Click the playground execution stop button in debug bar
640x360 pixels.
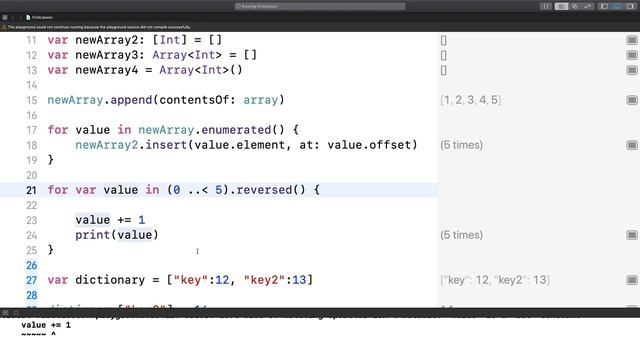coord(16,313)
